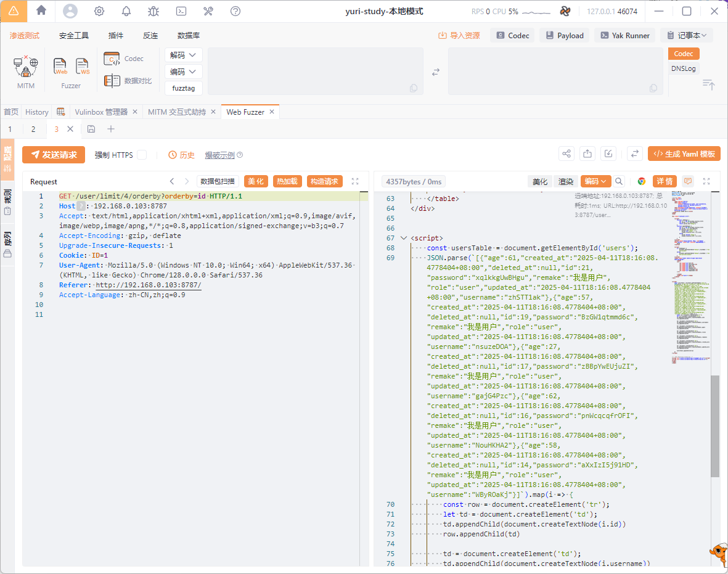Open the Chrome browser icon in response
The height and width of the screenshot is (574, 728).
641,181
